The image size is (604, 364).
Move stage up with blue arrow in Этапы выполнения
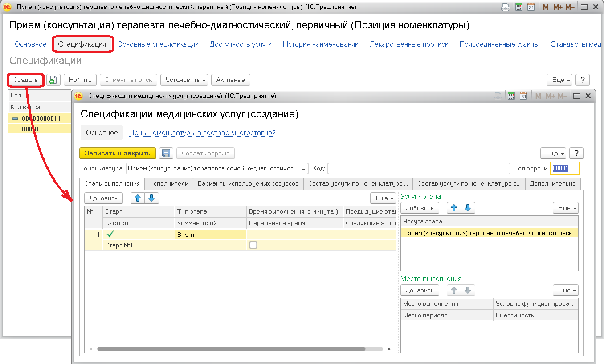pyautogui.click(x=138, y=198)
